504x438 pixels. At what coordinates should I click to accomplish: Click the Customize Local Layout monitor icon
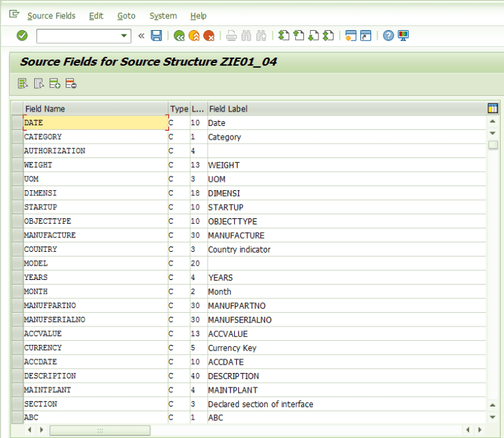pos(403,36)
